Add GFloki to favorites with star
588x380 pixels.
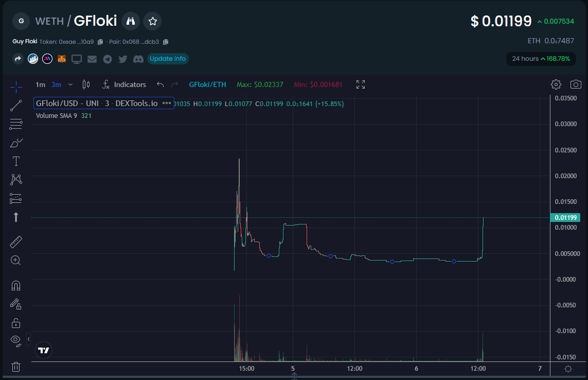point(153,21)
